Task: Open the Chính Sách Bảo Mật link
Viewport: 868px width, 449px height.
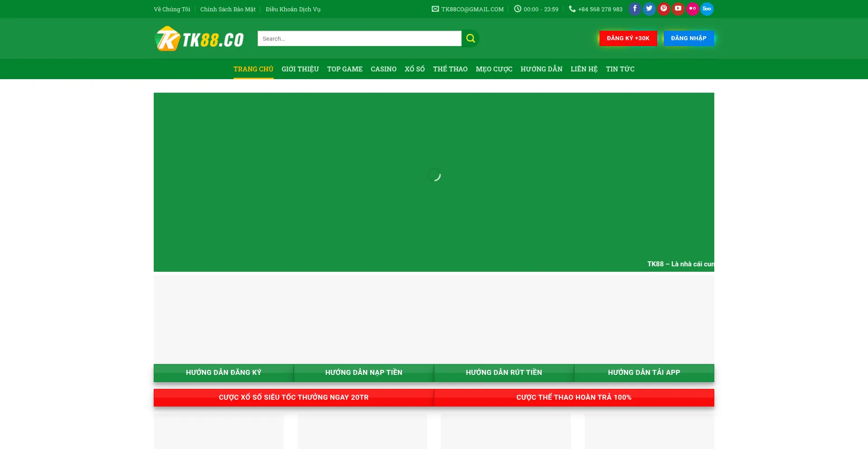Action: (228, 9)
